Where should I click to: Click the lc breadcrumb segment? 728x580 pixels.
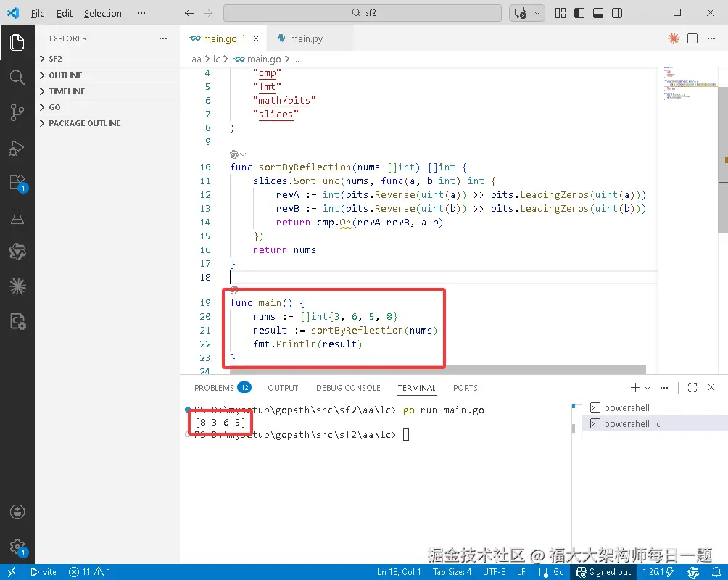(x=216, y=59)
